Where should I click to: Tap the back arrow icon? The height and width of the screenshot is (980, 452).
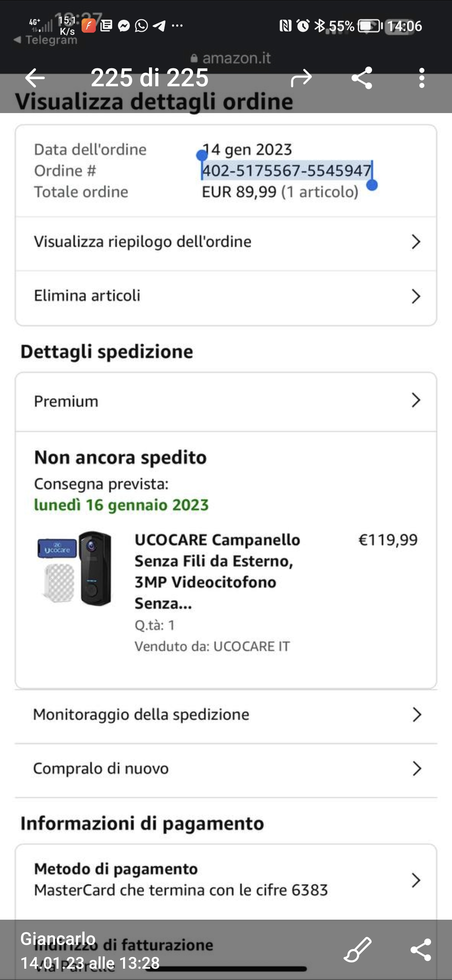(x=35, y=77)
